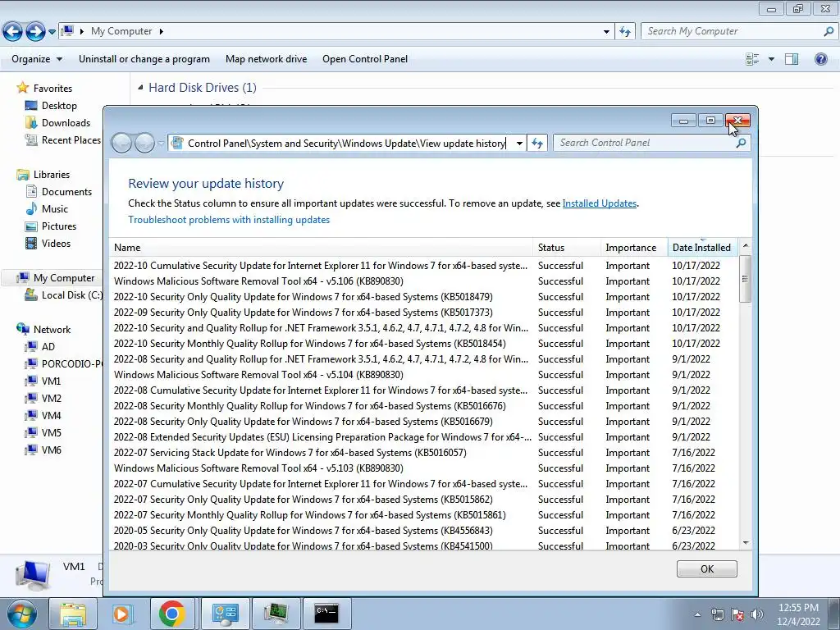Open VM5 under Network

52,432
